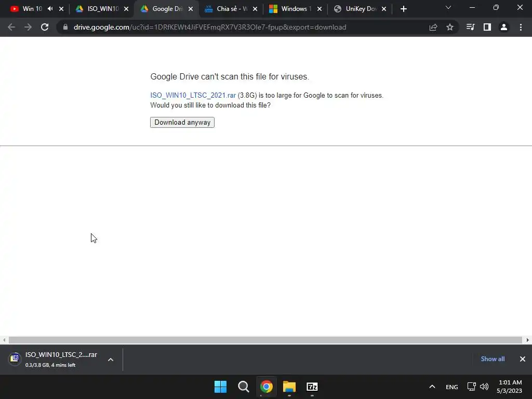The height and width of the screenshot is (399, 532).
Task: Show hidden system tray icons
Action: 432,387
